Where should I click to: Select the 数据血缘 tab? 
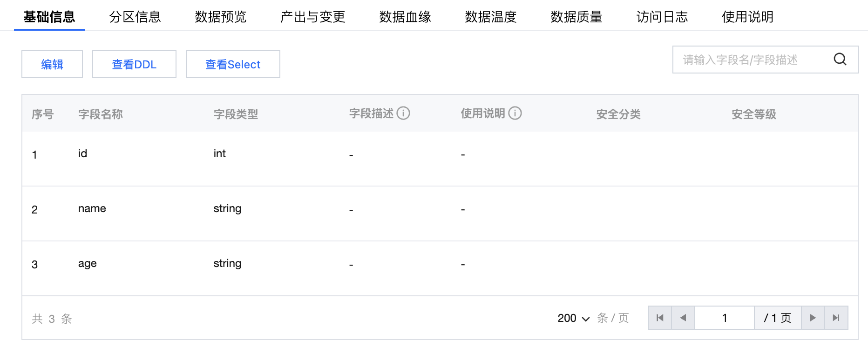point(405,17)
